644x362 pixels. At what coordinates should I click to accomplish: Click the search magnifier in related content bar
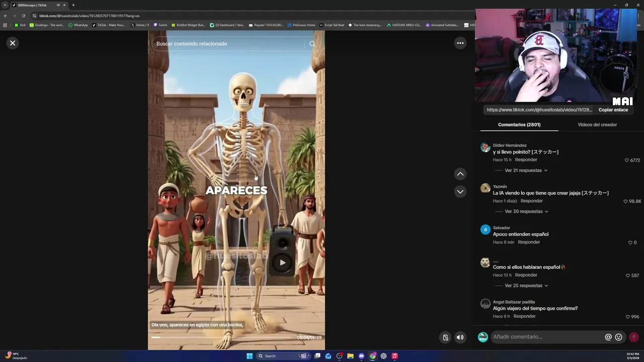[312, 44]
